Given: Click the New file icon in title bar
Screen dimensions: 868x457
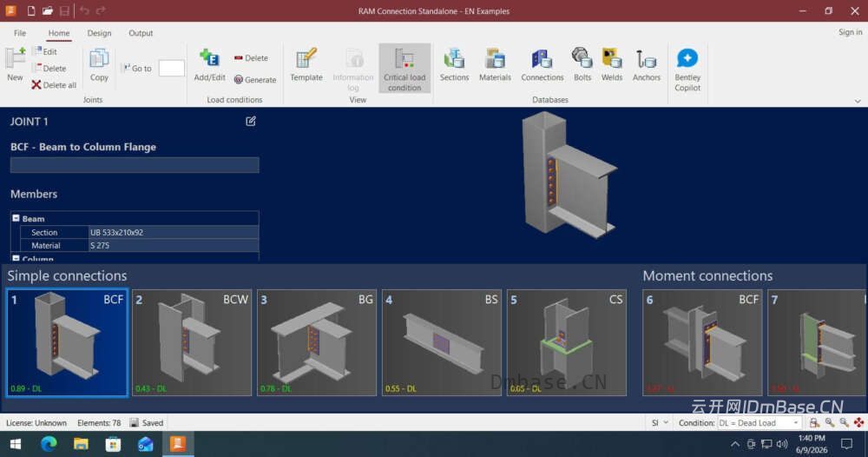Looking at the screenshot, I should pos(31,10).
